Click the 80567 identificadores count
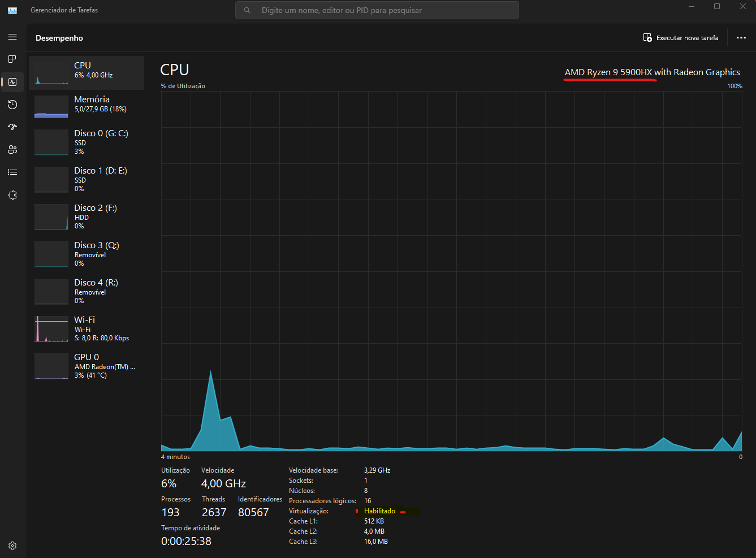Viewport: 756px width, 558px height. 253,513
